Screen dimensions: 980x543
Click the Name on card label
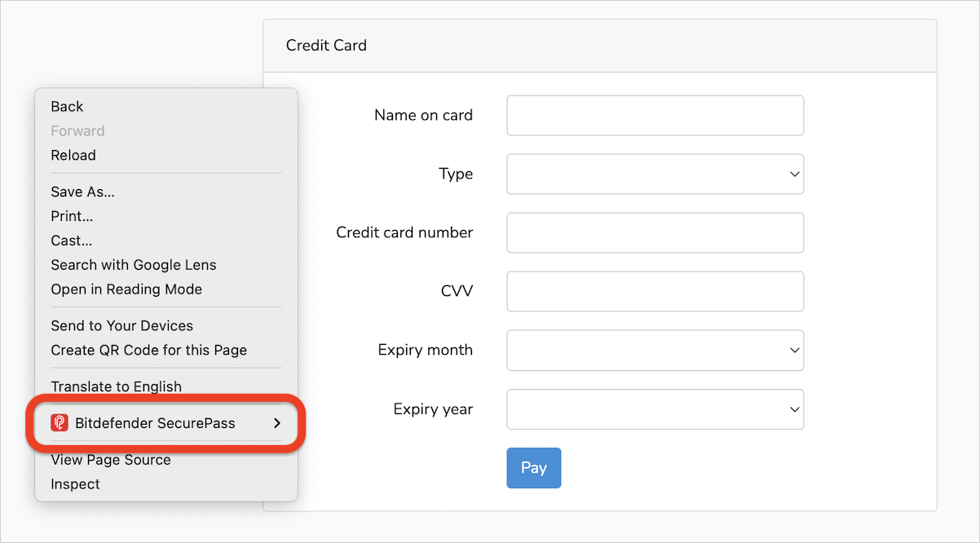pos(423,116)
